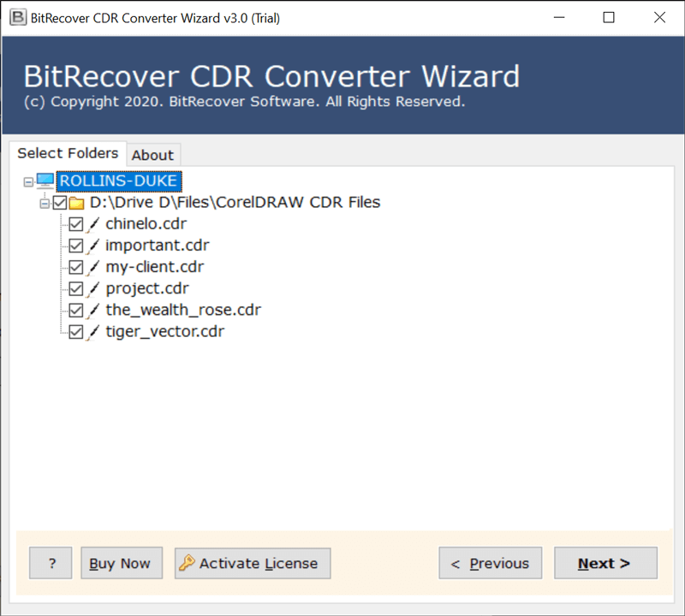Click the ROLLINS-DUKE computer icon
685x616 pixels.
[45, 181]
